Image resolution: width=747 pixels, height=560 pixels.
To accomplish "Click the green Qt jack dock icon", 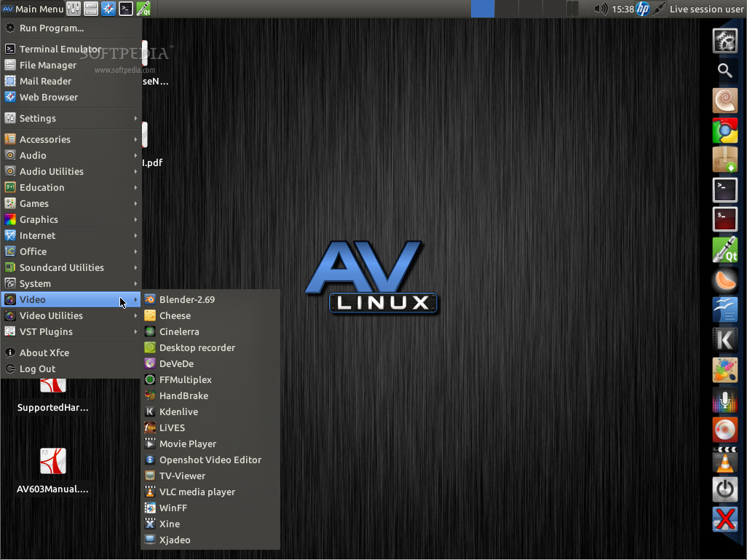I will click(x=725, y=250).
